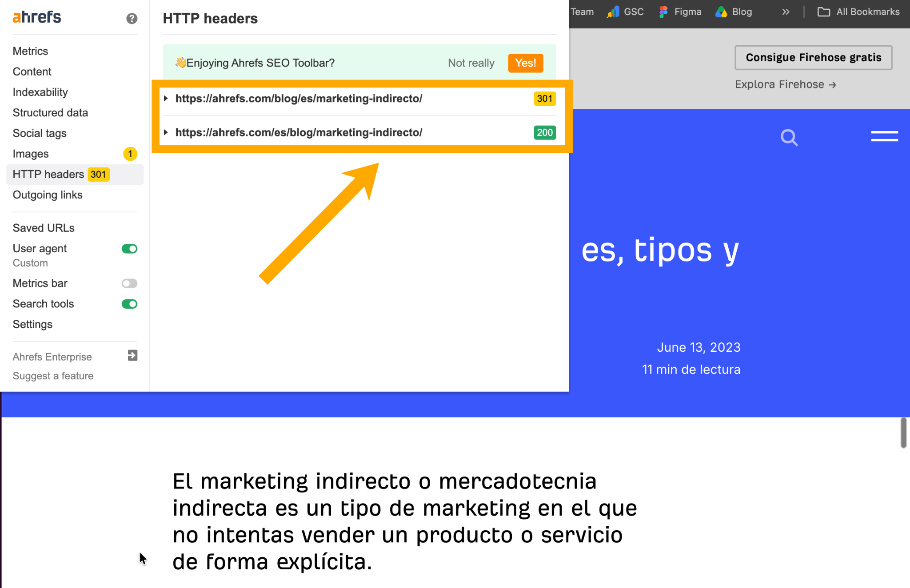Open the Figma bookmark
910x588 pixels.
(x=680, y=12)
